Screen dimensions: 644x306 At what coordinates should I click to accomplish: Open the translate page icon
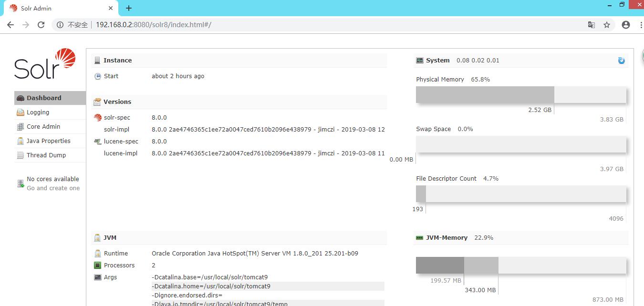coord(591,25)
